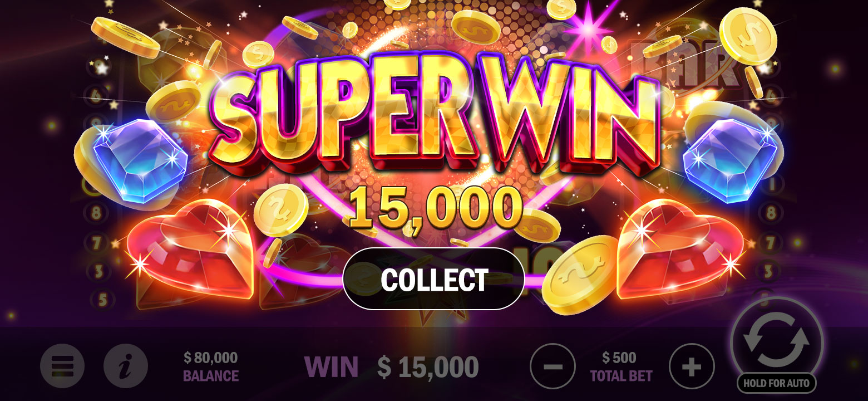Click the gold 15,000 win amount
This screenshot has height=401, width=868.
[435, 208]
